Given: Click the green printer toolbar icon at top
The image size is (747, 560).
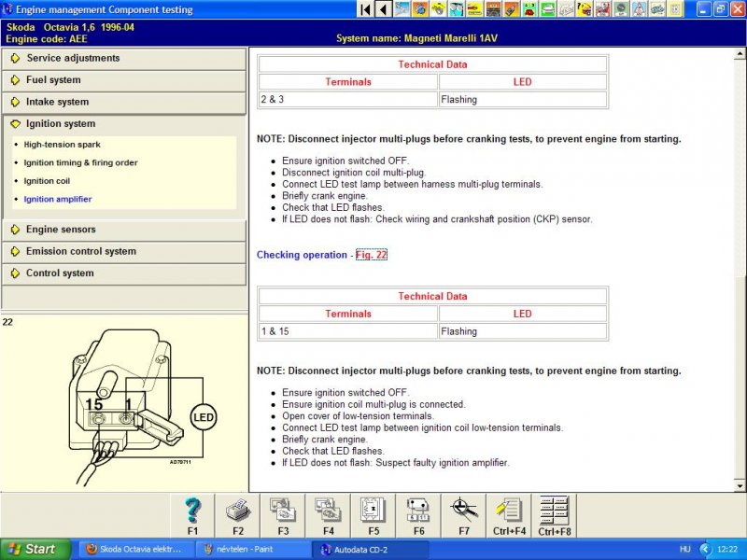Looking at the screenshot, I should click(547, 9).
